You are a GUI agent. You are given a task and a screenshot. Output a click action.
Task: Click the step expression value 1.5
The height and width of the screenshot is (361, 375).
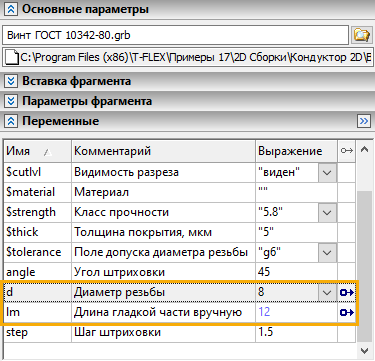click(x=296, y=332)
